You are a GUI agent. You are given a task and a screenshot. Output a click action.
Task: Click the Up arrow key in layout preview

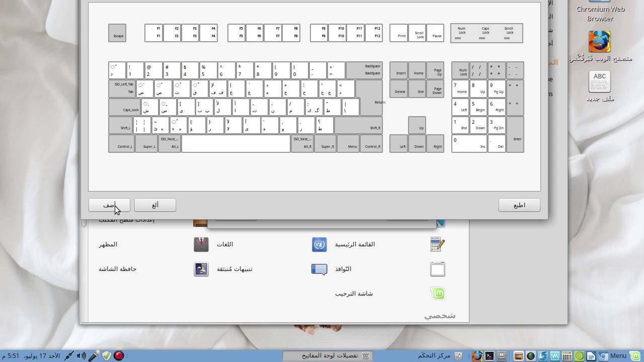click(417, 125)
